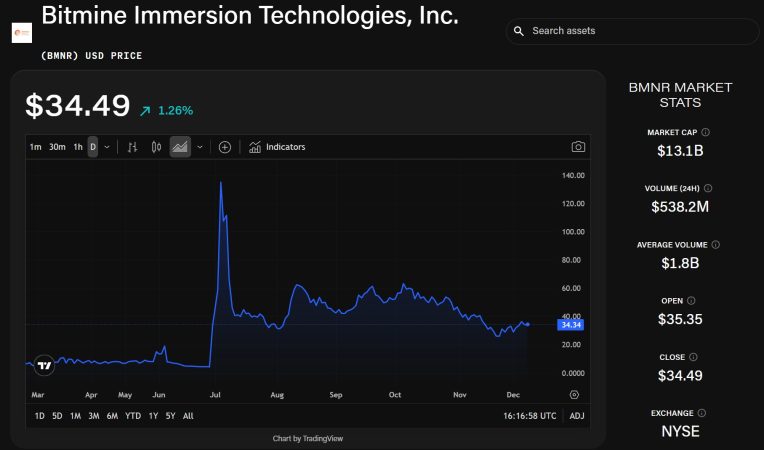Switch the chart interval to 1m
The image size is (764, 450).
36,147
